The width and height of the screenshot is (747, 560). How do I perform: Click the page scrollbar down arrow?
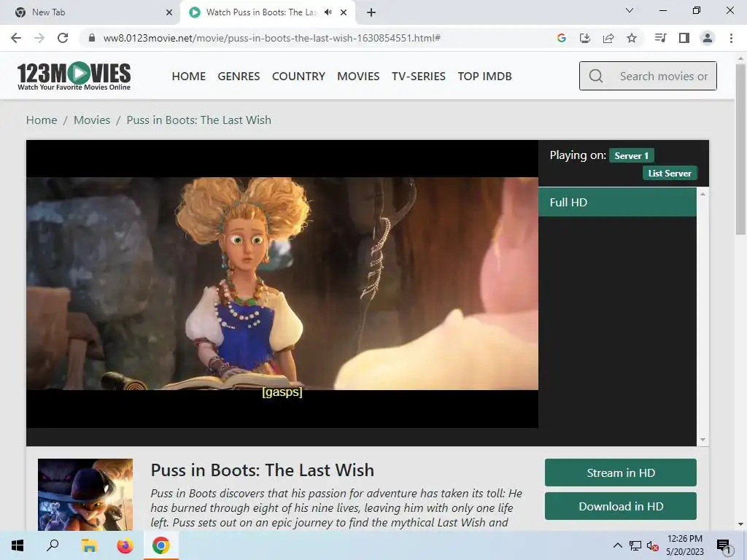pos(740,524)
